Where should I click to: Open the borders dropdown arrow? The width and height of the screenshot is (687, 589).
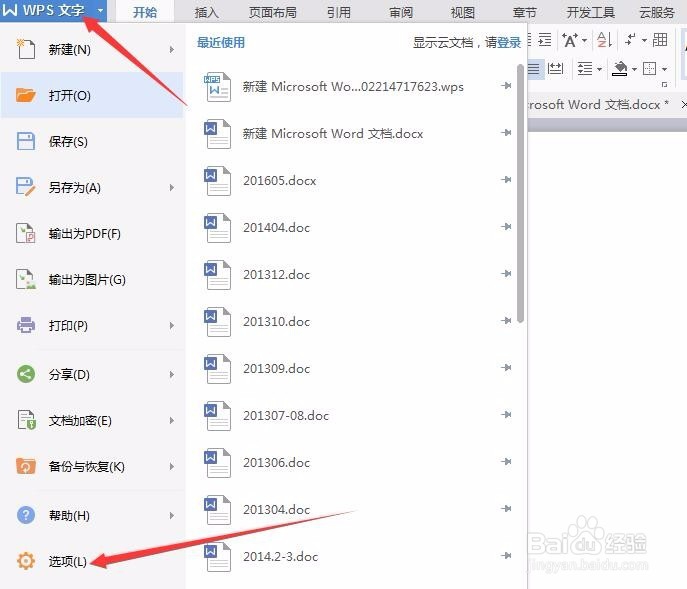pyautogui.click(x=664, y=69)
